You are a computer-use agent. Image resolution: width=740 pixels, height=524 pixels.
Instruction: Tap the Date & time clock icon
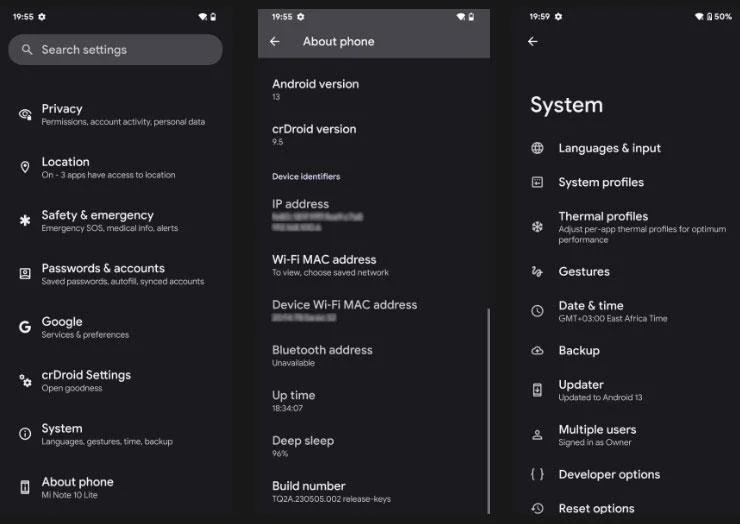(x=537, y=311)
